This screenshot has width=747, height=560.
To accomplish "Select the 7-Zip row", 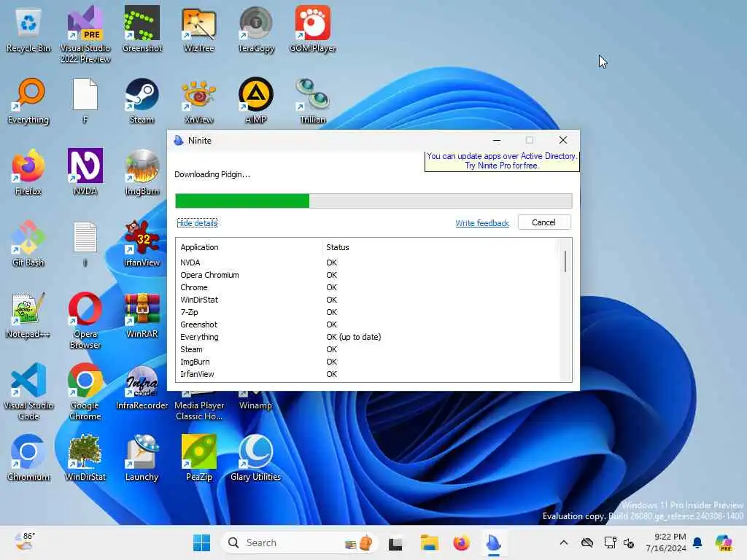I will [367, 312].
